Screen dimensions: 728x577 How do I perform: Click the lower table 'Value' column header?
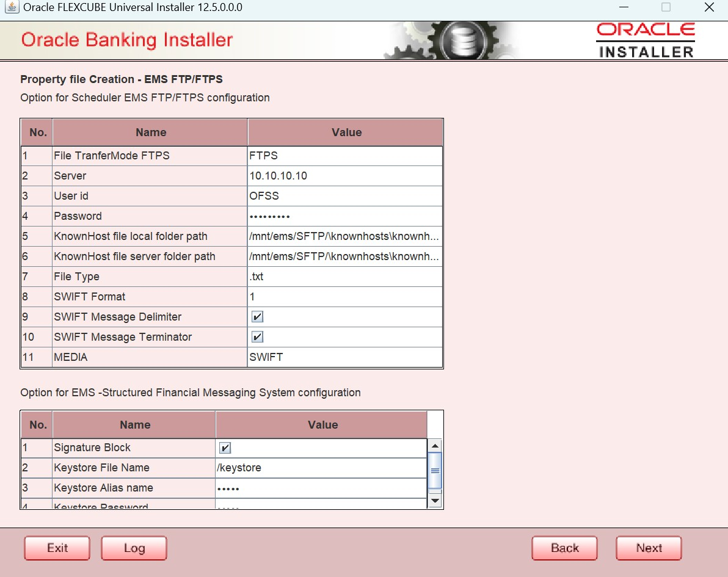tap(322, 425)
